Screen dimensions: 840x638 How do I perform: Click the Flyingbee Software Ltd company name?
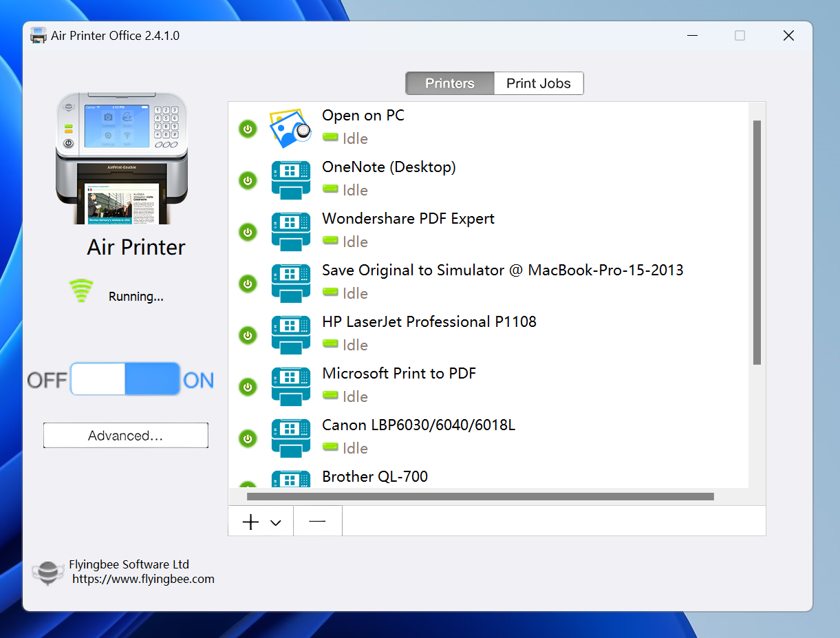129,564
